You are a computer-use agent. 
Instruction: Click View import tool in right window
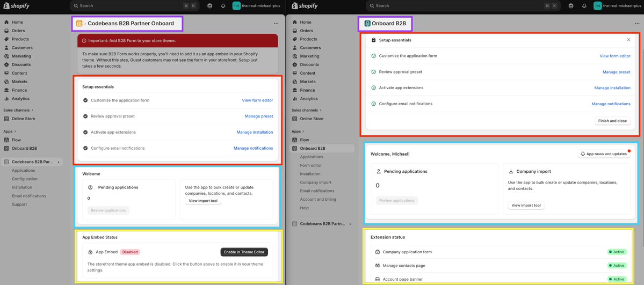(526, 206)
